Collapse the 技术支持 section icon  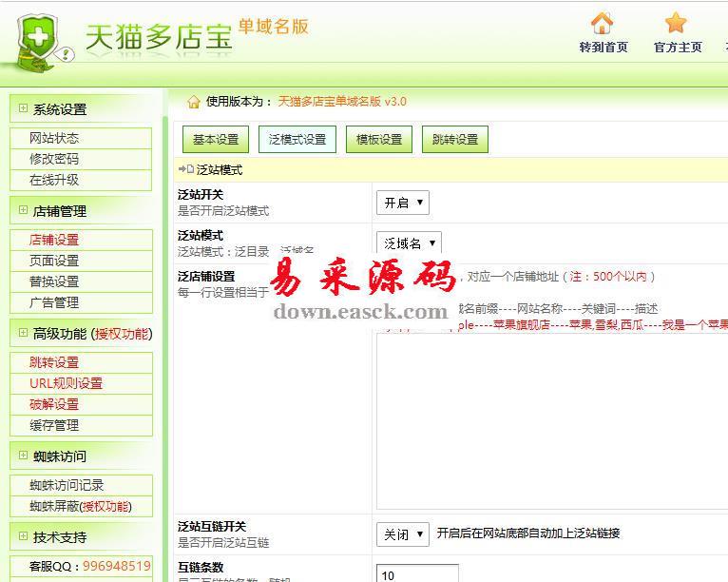point(23,536)
